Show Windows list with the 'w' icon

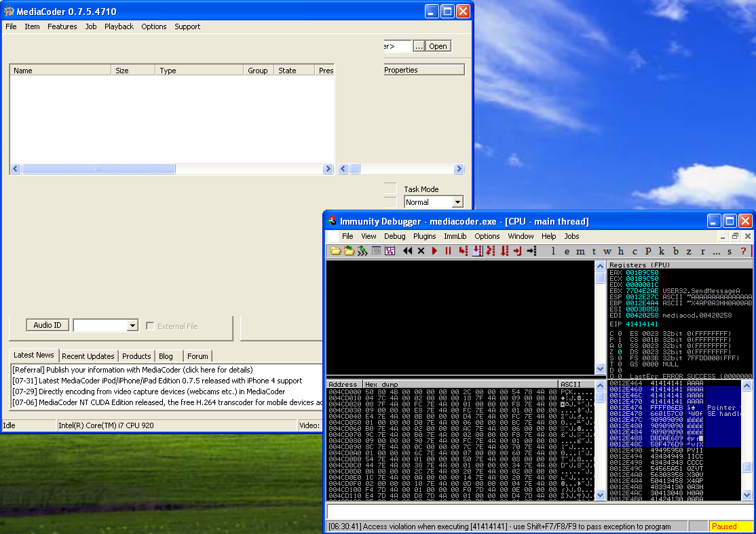pos(607,251)
